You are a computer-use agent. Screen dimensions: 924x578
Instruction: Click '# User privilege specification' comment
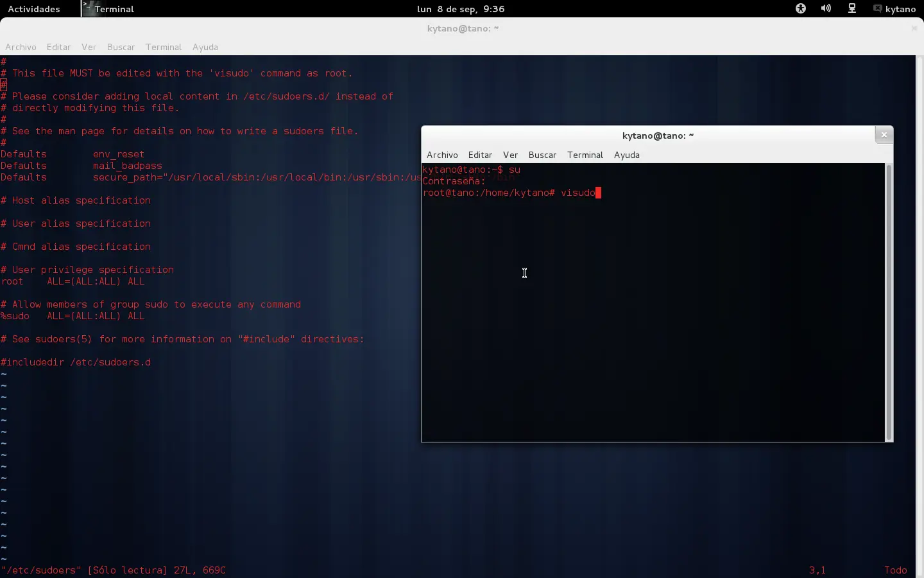pos(87,270)
